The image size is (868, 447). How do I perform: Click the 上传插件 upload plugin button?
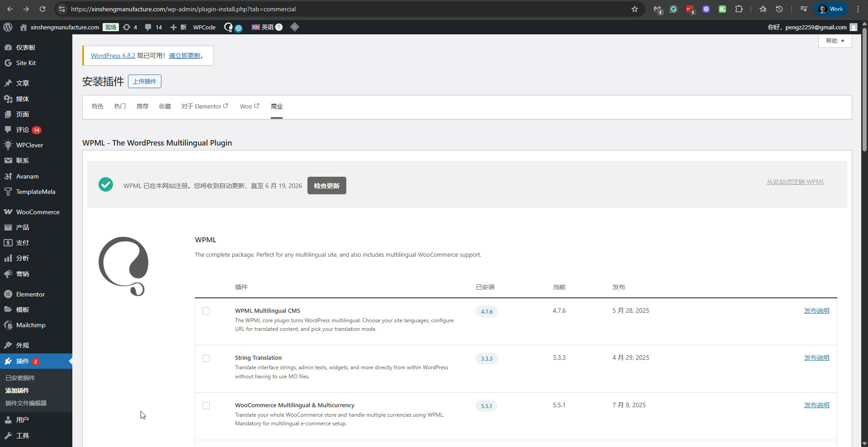pyautogui.click(x=145, y=81)
